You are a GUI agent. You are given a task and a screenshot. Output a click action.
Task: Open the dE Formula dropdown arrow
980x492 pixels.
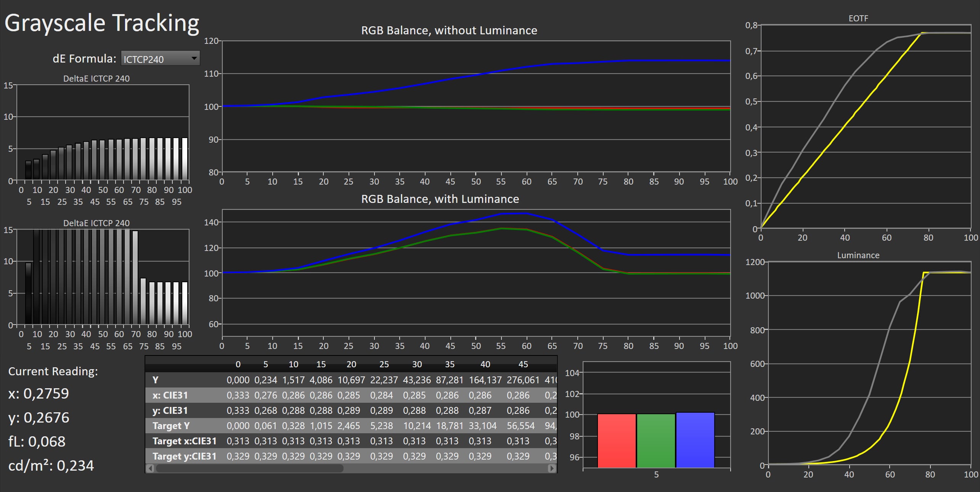[x=194, y=58]
